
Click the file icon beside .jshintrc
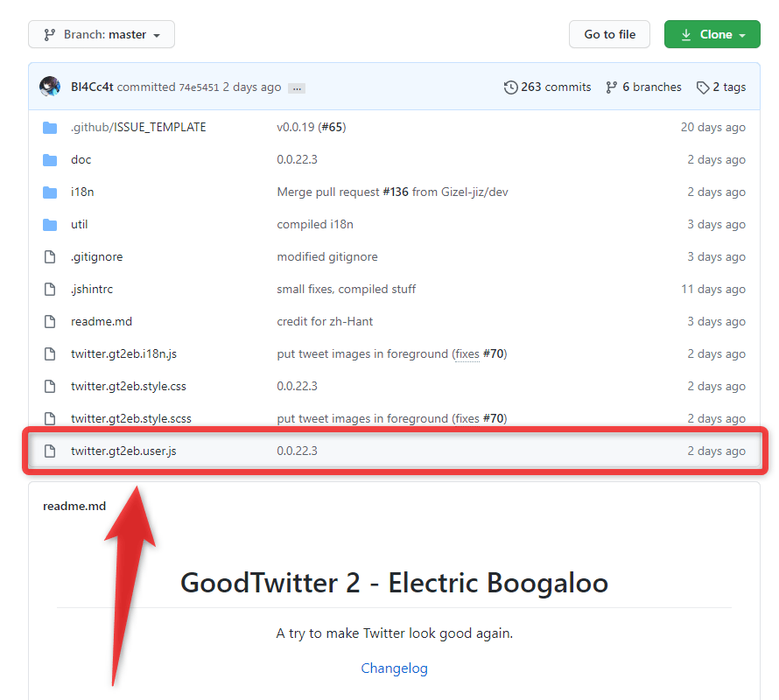pos(50,289)
